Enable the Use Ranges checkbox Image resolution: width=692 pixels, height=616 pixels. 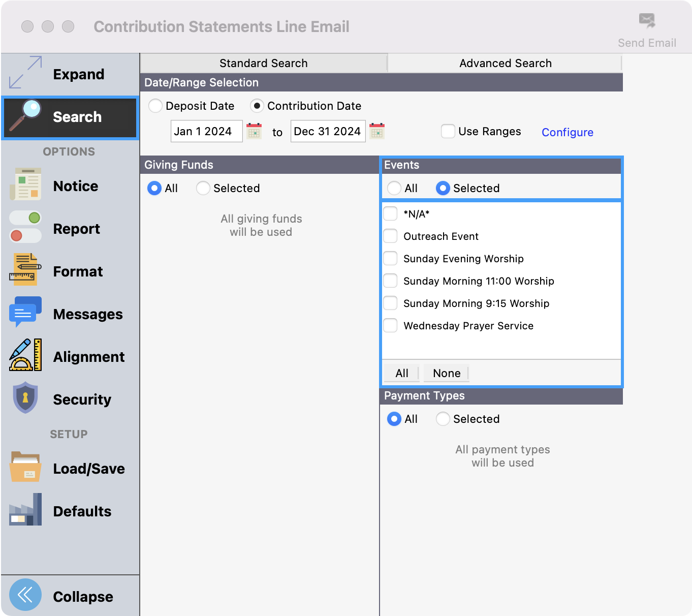pyautogui.click(x=448, y=131)
